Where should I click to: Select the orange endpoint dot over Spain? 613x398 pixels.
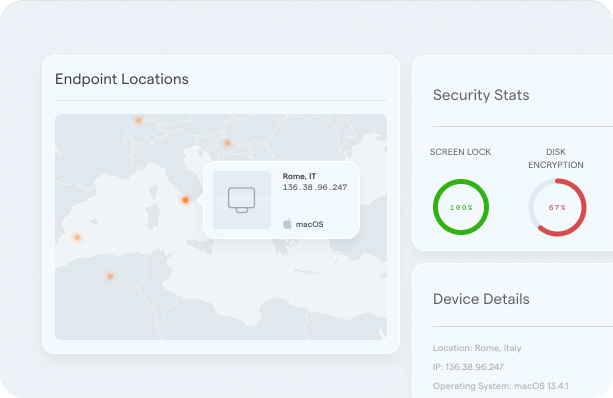click(x=77, y=237)
